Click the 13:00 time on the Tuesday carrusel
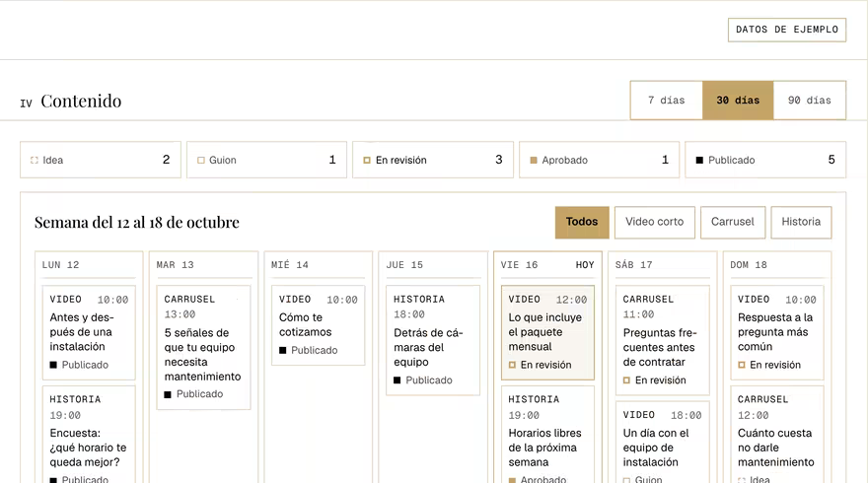 click(180, 314)
